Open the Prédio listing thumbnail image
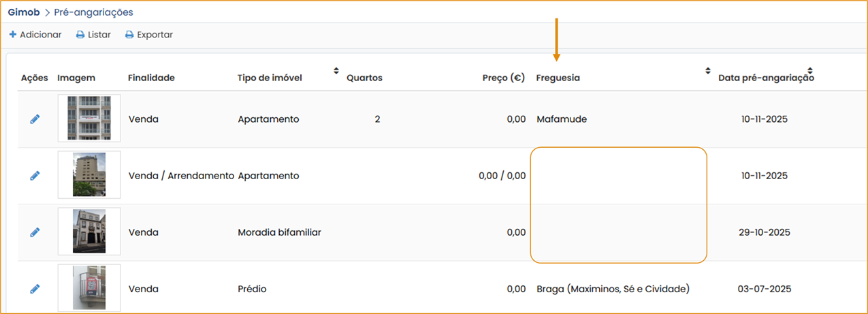The width and height of the screenshot is (868, 314). tap(89, 288)
